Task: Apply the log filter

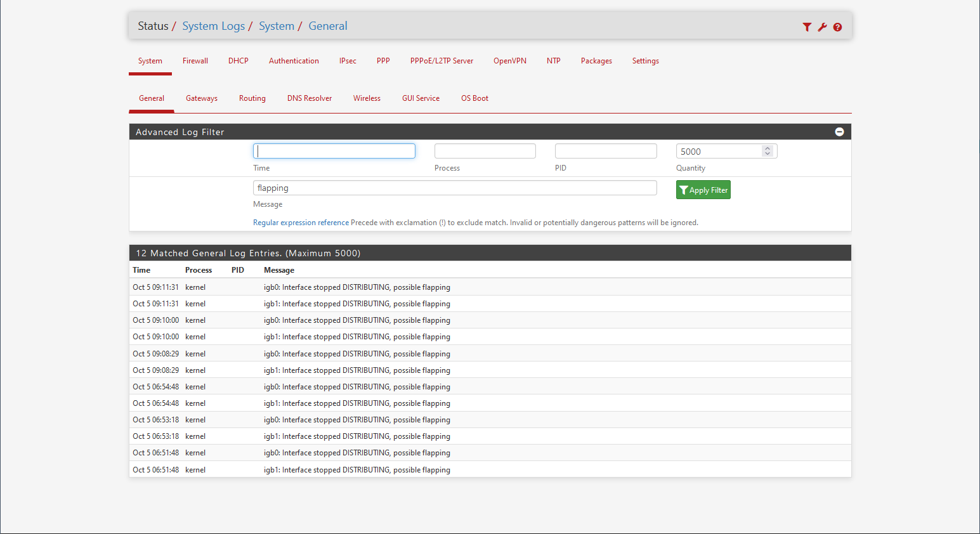Action: 703,190
